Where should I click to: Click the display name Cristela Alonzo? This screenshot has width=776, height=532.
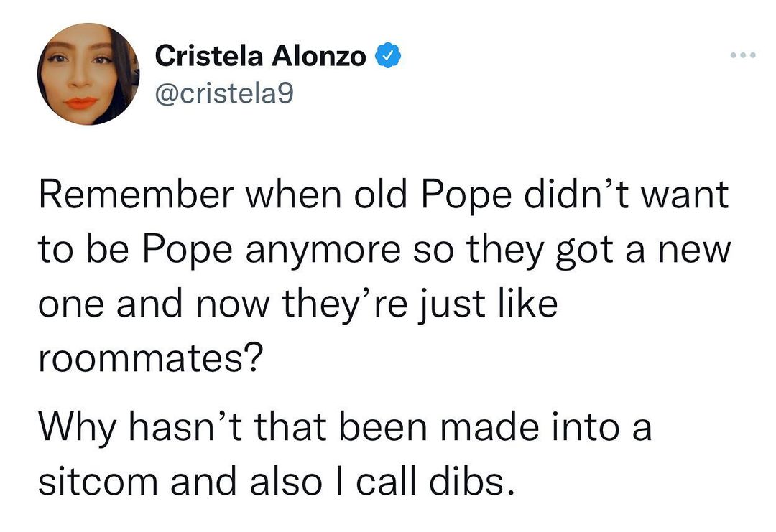point(261,57)
